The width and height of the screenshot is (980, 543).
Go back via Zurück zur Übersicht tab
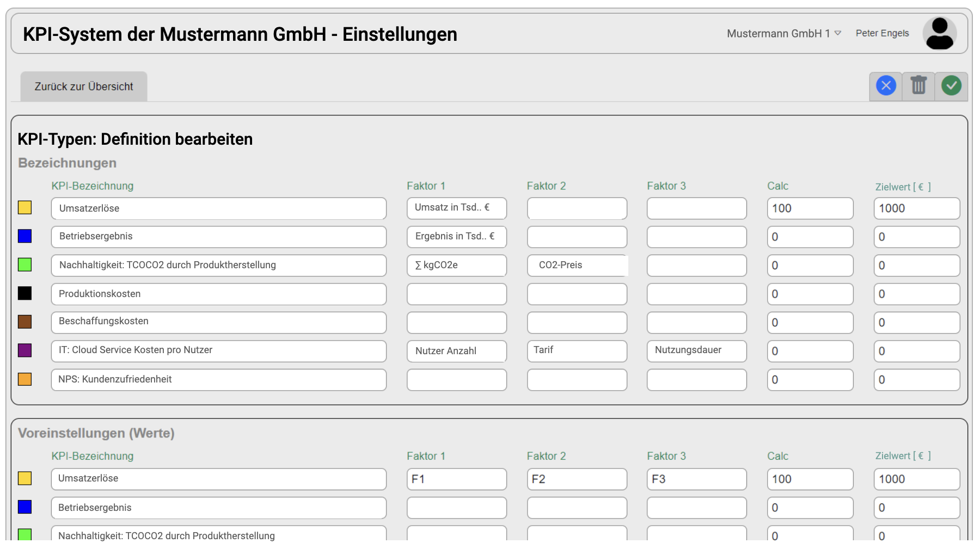pos(84,87)
